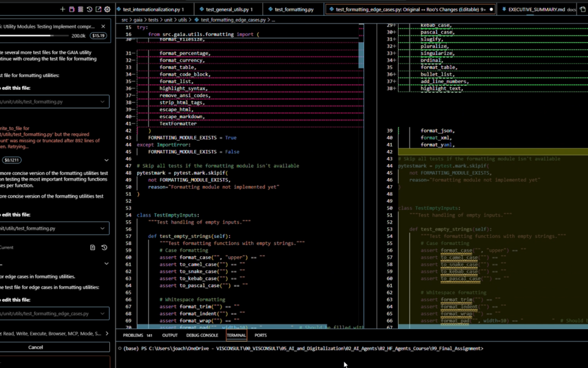
Task: Open task History from the Roo toolbar
Action: [x=90, y=9]
